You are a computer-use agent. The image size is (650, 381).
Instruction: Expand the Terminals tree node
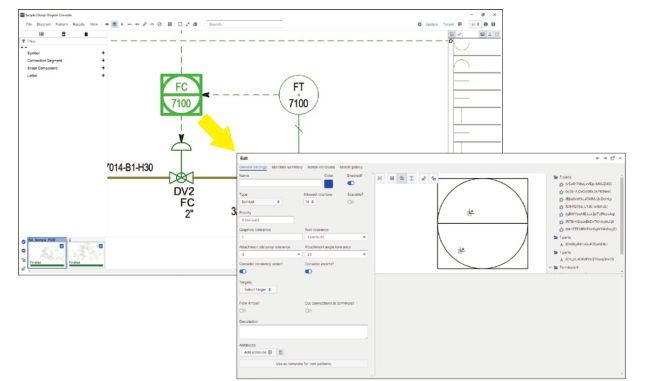coord(551,268)
